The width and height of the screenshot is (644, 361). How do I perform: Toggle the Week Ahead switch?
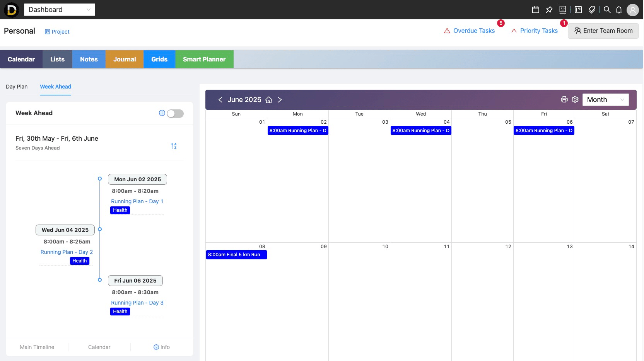175,113
